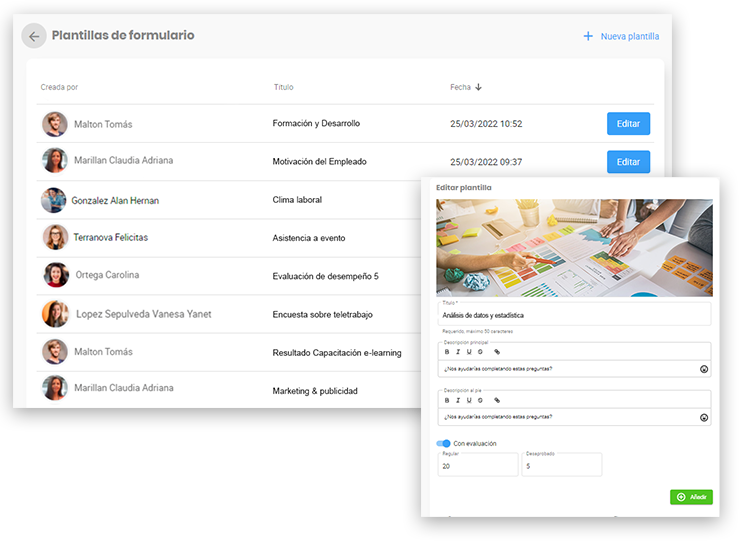Image resolution: width=739 pixels, height=541 pixels.
Task: Click the name Gonzalez Alan Hernan
Action: [x=115, y=201]
